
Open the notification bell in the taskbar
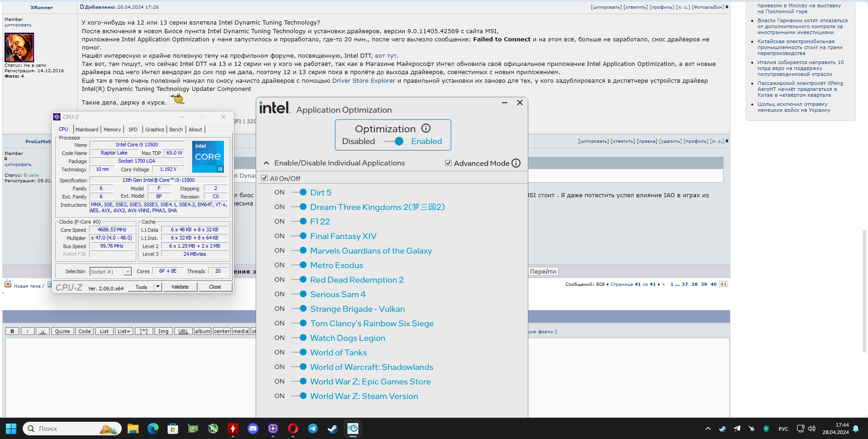coord(856,429)
